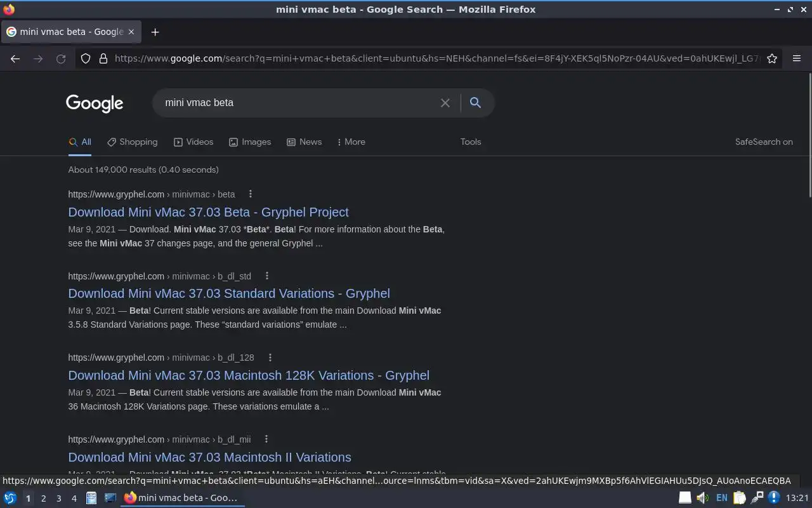Click the forward navigation arrow

38,58
